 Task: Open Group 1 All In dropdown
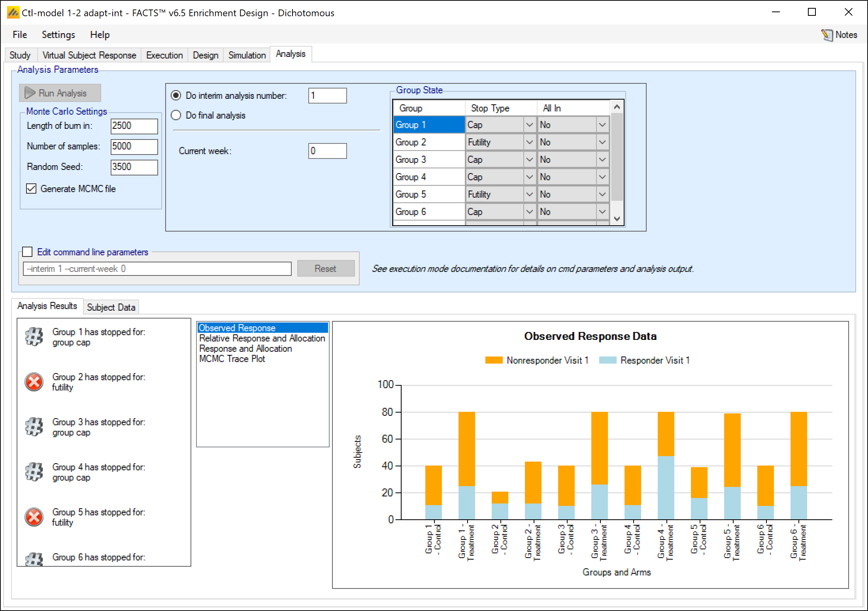tap(602, 125)
